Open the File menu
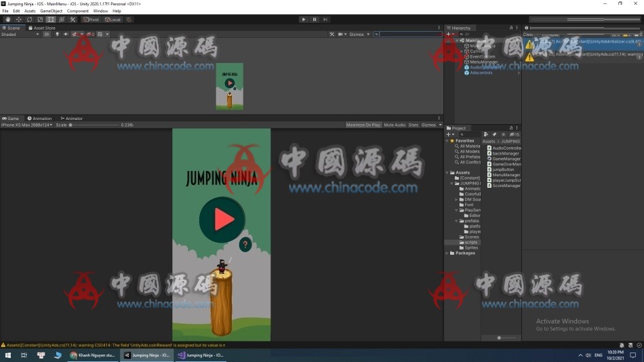The height and width of the screenshot is (362, 644). click(5, 11)
